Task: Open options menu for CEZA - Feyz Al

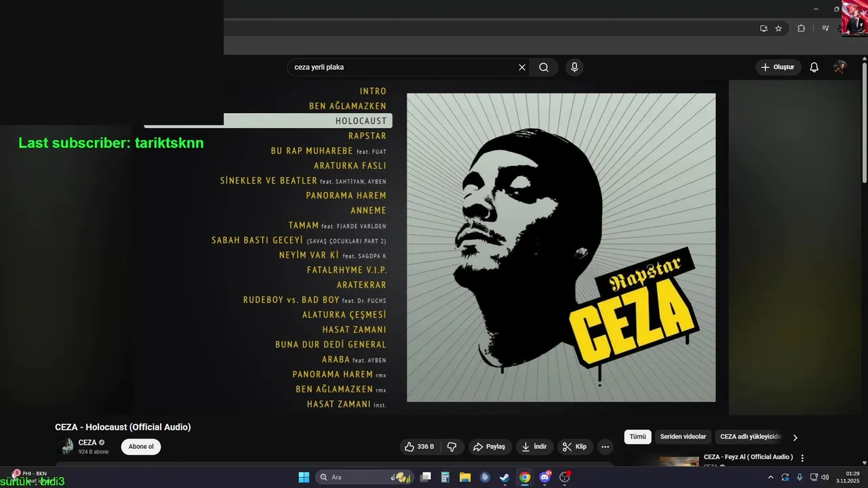Action: pos(802,458)
